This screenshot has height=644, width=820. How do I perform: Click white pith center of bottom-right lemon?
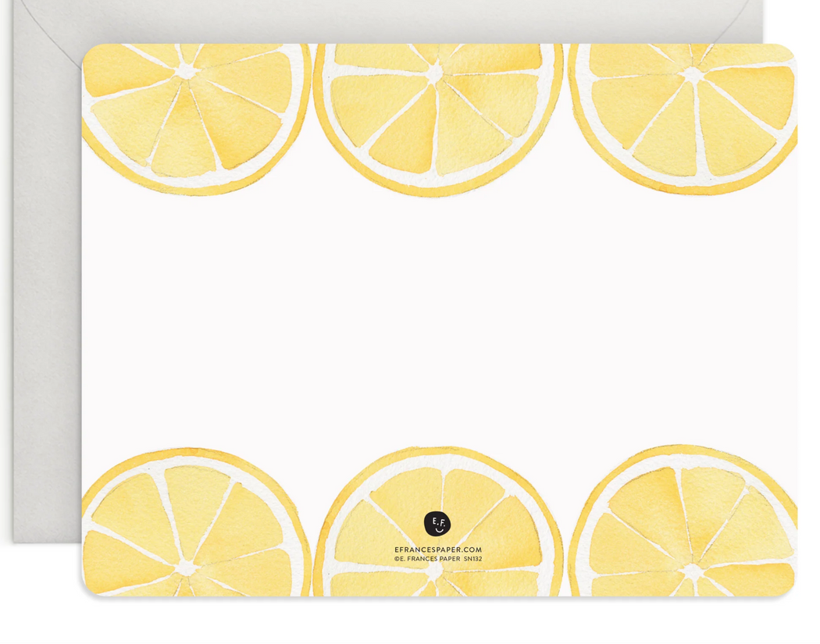(691, 571)
